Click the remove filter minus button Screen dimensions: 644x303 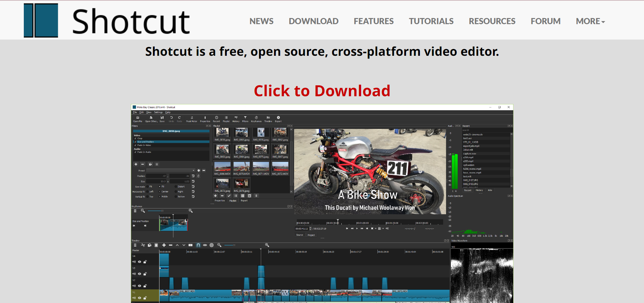click(143, 164)
